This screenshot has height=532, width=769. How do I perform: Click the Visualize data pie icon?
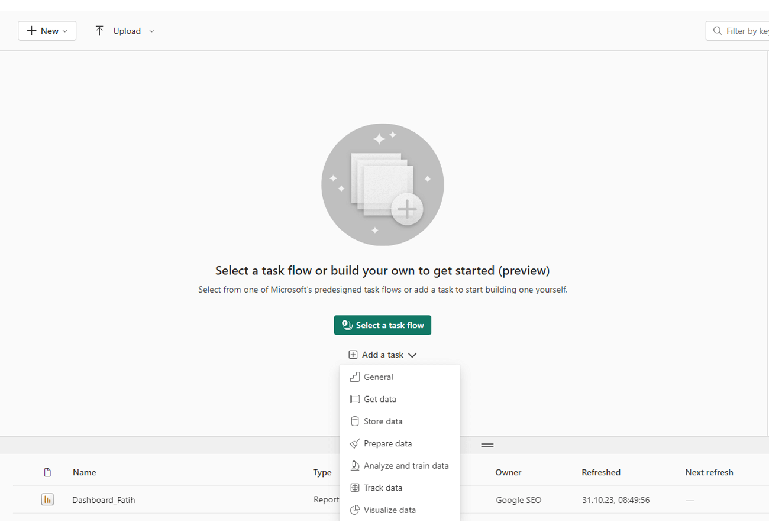[x=355, y=510]
